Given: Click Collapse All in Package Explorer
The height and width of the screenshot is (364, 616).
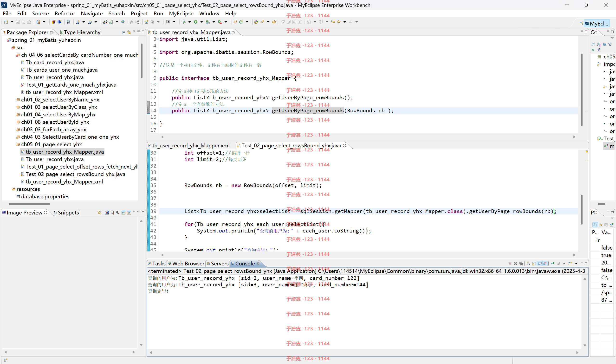Looking at the screenshot, I should 123,32.
